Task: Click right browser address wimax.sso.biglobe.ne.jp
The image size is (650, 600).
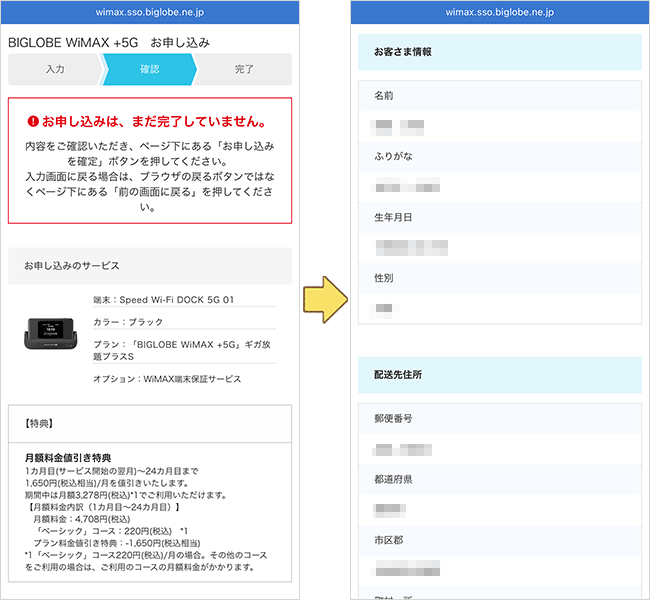Action: pos(500,12)
